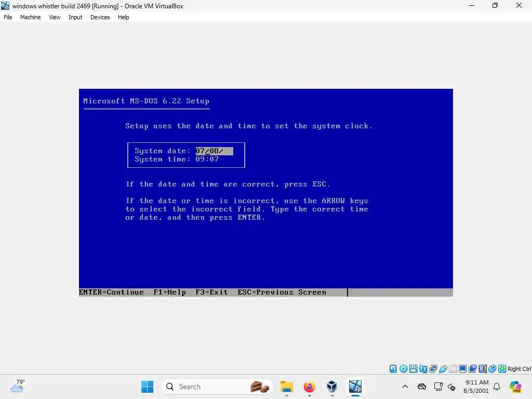Show hidden system tray icons
This screenshot has width=532, height=399.
point(405,387)
